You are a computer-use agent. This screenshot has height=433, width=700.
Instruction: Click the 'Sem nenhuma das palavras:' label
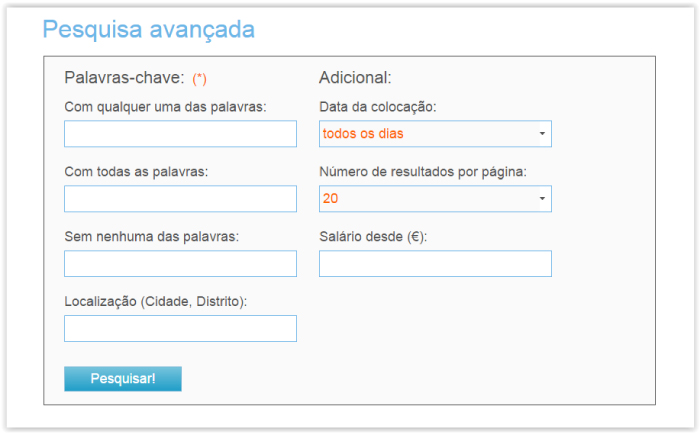point(151,237)
